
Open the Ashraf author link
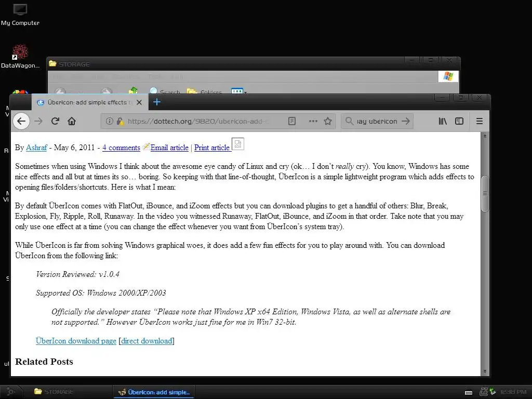(x=36, y=148)
